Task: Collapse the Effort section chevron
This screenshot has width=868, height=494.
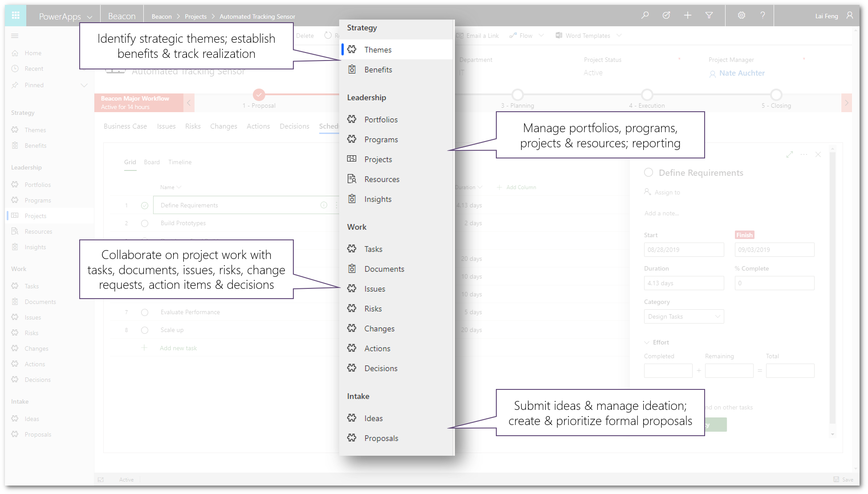Action: tap(647, 342)
